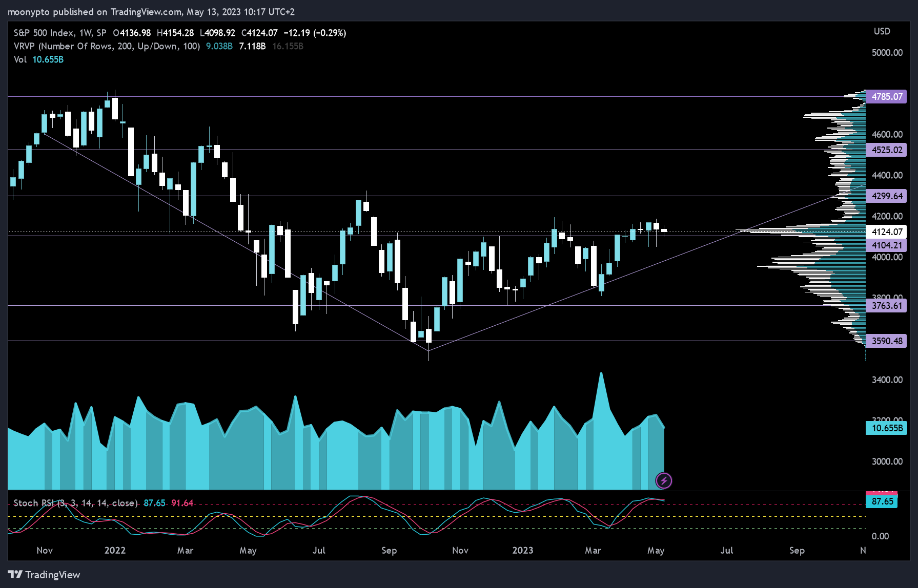Select the 4104.21 price level label
Screen dimensions: 918x588
click(x=886, y=245)
